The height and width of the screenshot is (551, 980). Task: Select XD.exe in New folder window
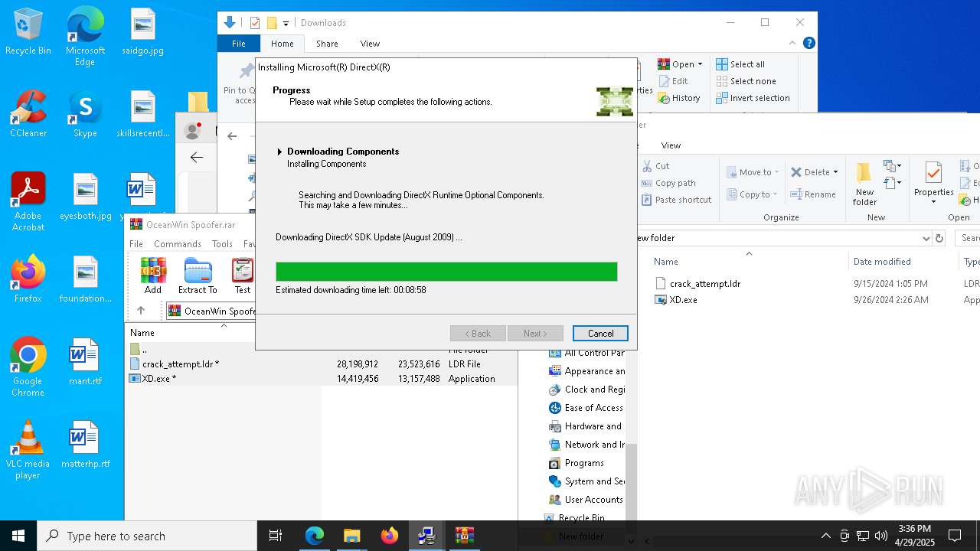click(x=676, y=300)
